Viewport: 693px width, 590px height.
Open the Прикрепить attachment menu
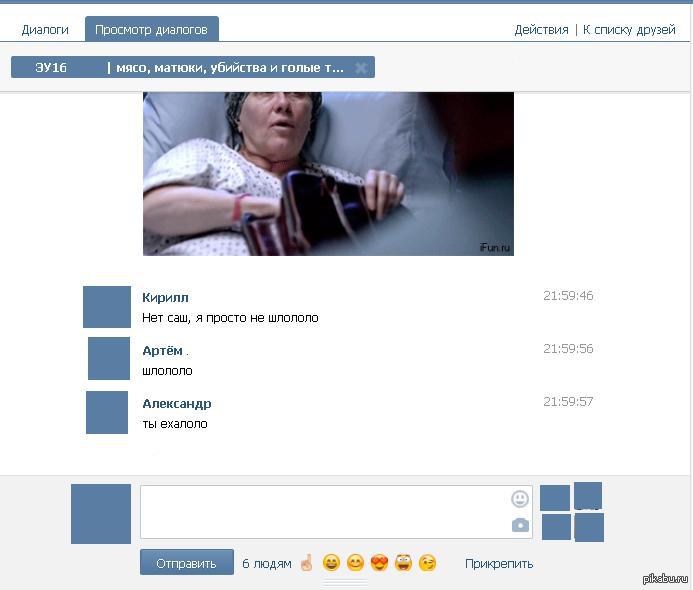499,563
